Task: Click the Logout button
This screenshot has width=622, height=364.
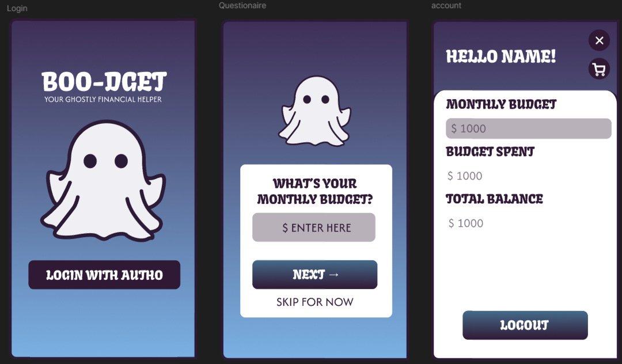Action: click(x=525, y=325)
